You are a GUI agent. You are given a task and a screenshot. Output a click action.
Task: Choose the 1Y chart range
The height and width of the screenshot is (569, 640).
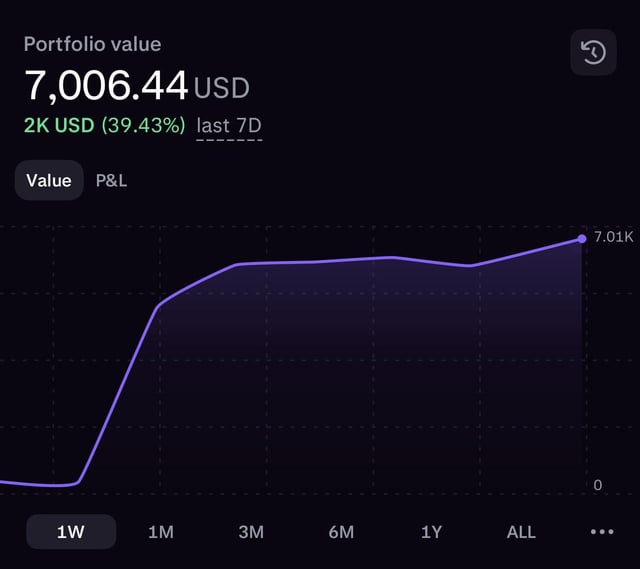tap(431, 532)
